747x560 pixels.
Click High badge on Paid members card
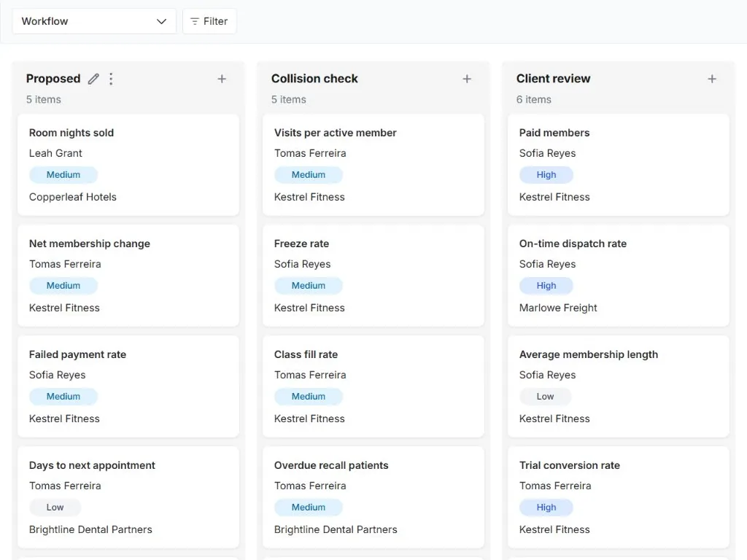[x=546, y=175]
